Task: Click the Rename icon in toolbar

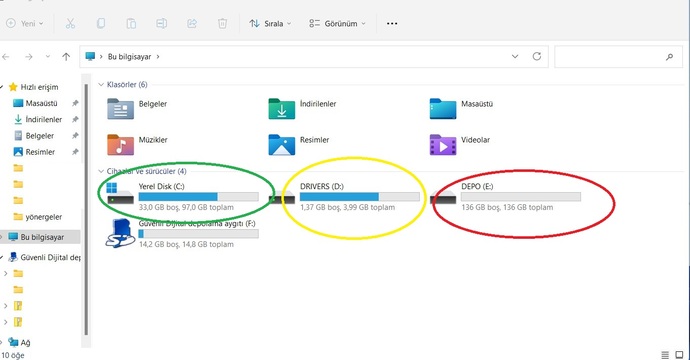Action: 161,24
